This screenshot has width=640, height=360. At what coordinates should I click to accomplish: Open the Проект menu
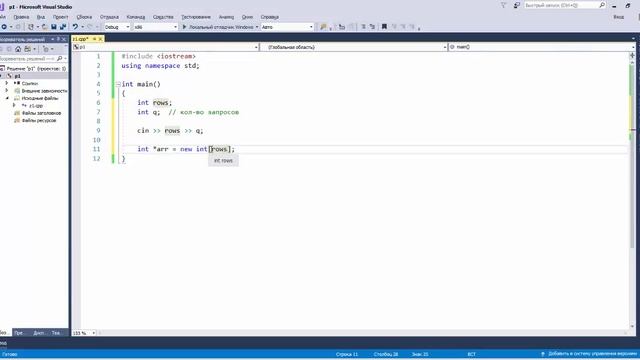(60, 17)
